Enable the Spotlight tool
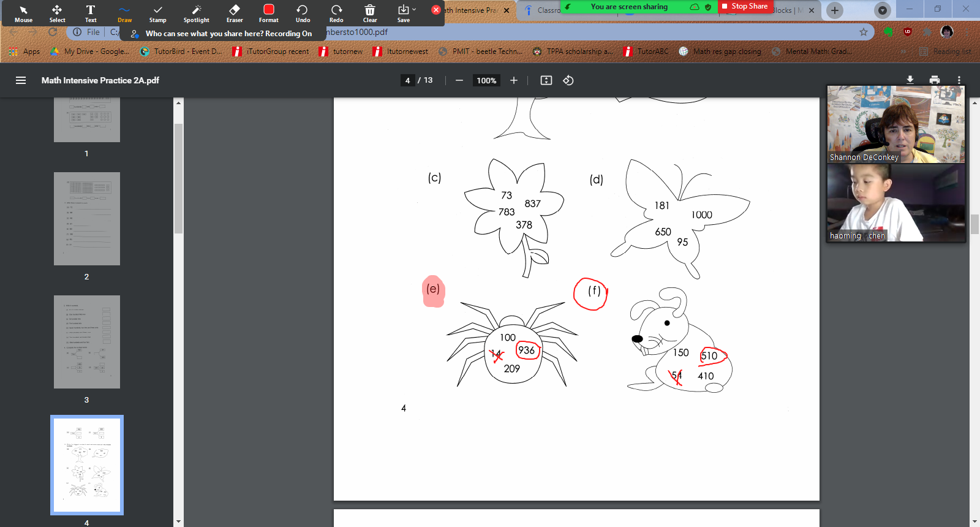Image resolution: width=980 pixels, height=527 pixels. [196, 13]
